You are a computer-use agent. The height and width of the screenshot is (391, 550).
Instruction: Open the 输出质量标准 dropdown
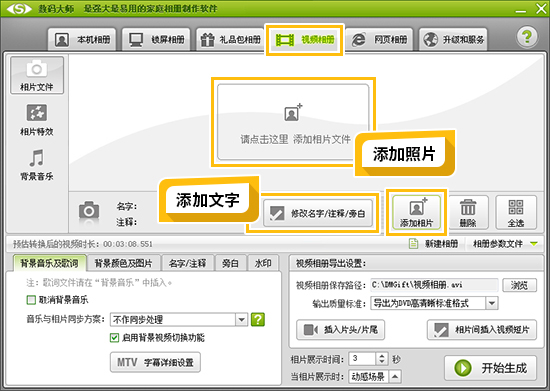point(434,303)
